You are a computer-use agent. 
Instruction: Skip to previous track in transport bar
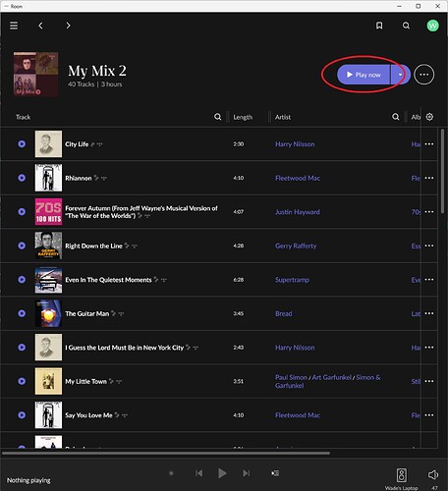tap(198, 473)
